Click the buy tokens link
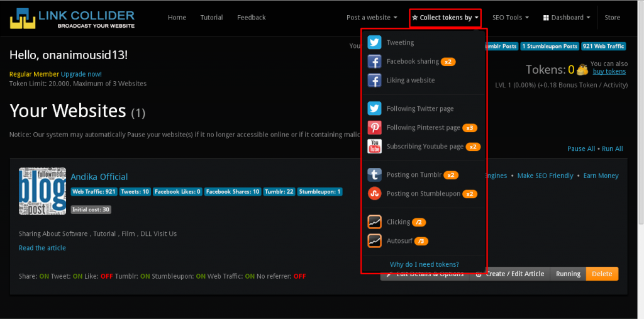Screen dimensions: 644x319 pos(609,72)
